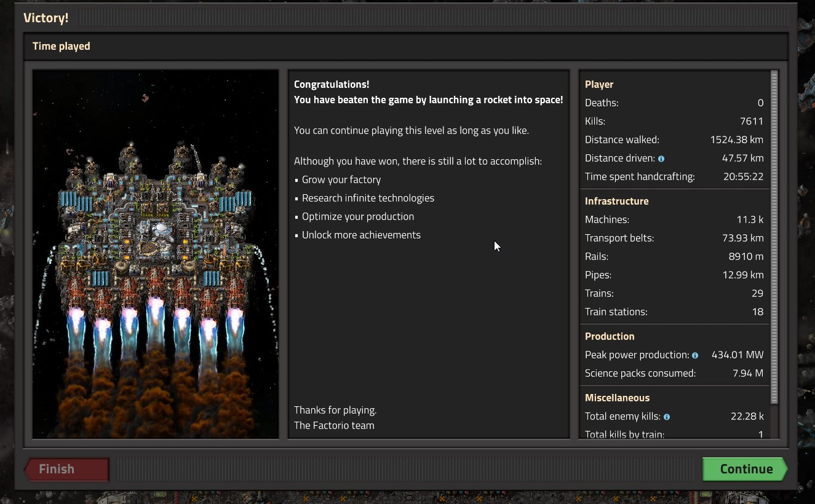Click the Distance walked value 1524.38 km
Viewport: 815px width, 504px height.
[x=737, y=140]
